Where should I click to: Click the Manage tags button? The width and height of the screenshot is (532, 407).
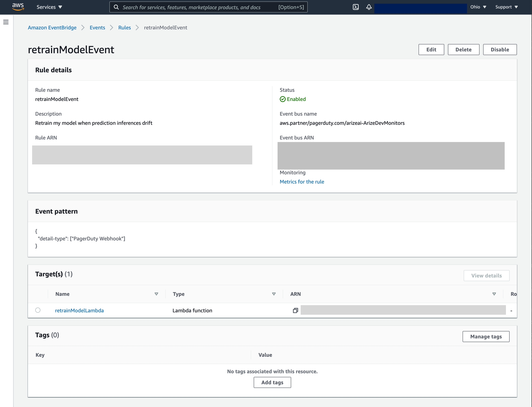pos(486,337)
